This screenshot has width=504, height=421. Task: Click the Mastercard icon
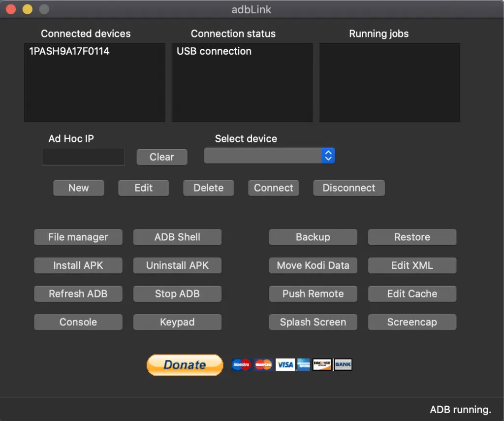(x=263, y=365)
